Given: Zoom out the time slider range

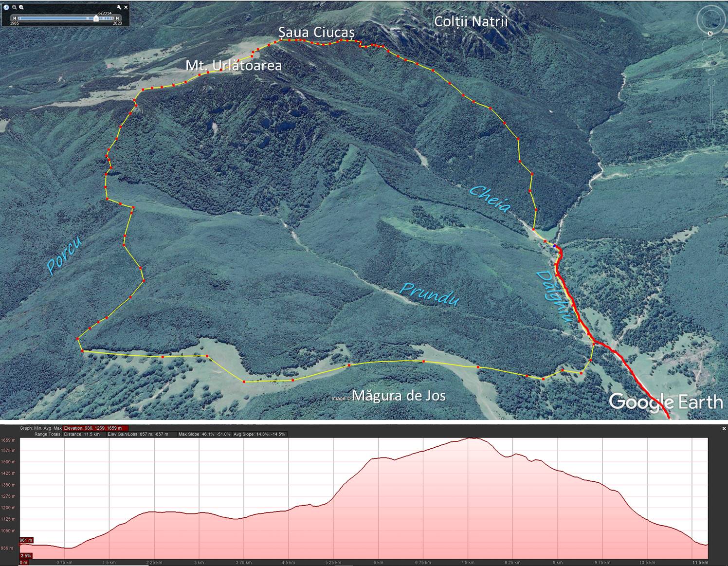Looking at the screenshot, I should pyautogui.click(x=15, y=7).
